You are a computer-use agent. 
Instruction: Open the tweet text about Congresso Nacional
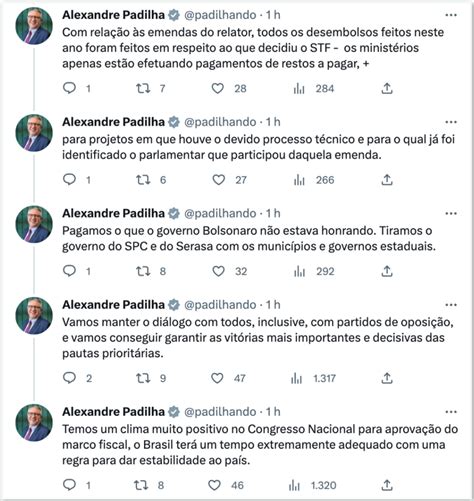(x=260, y=445)
